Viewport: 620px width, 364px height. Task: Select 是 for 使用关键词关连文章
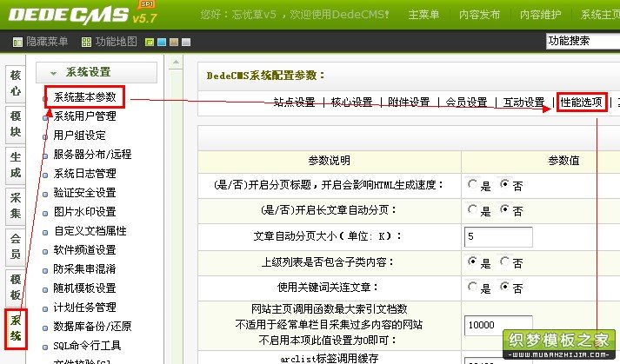click(x=472, y=287)
